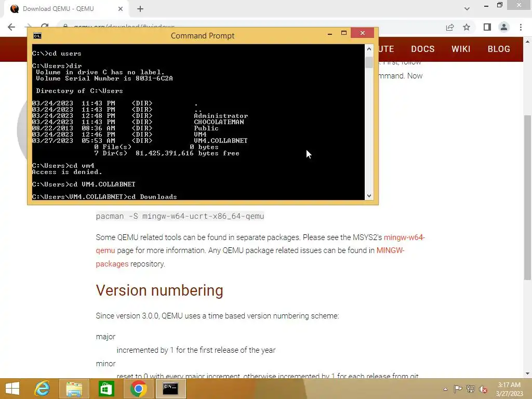The image size is (532, 399).
Task: Click the 'minor' term text
Action: pos(105,364)
